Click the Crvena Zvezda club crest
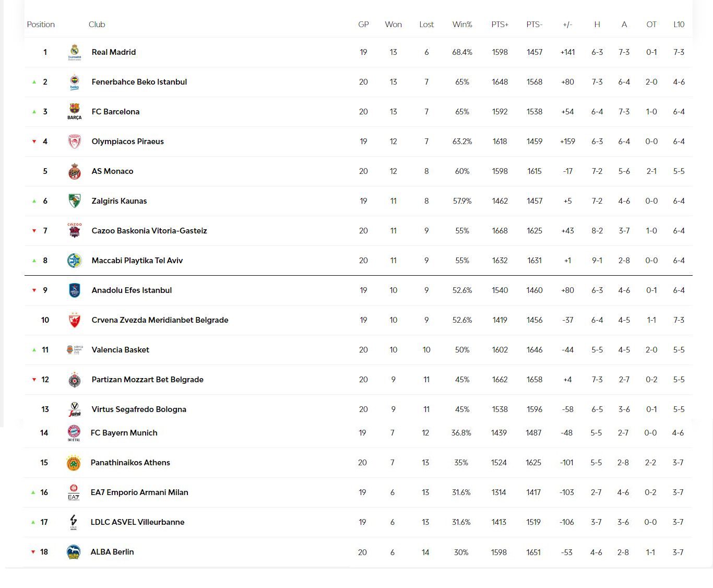Image resolution: width=713 pixels, height=588 pixels. pyautogui.click(x=75, y=320)
